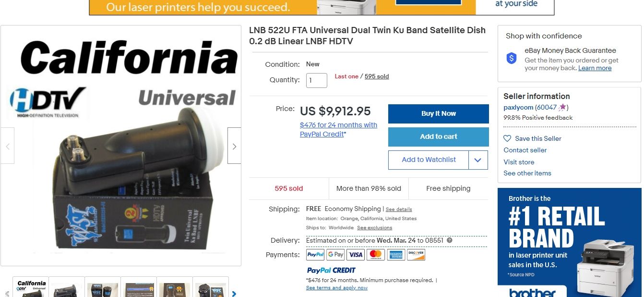
Task: Add the item to cart
Action: coord(439,137)
